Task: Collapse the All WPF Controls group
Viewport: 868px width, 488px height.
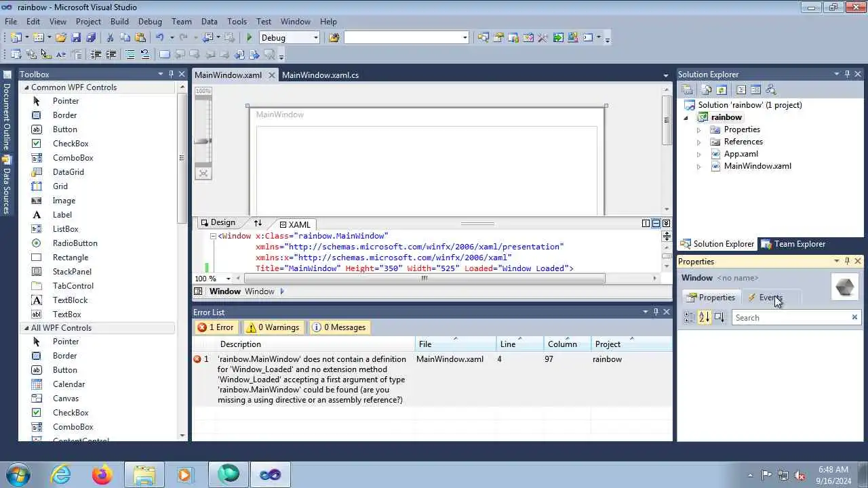Action: (x=27, y=328)
